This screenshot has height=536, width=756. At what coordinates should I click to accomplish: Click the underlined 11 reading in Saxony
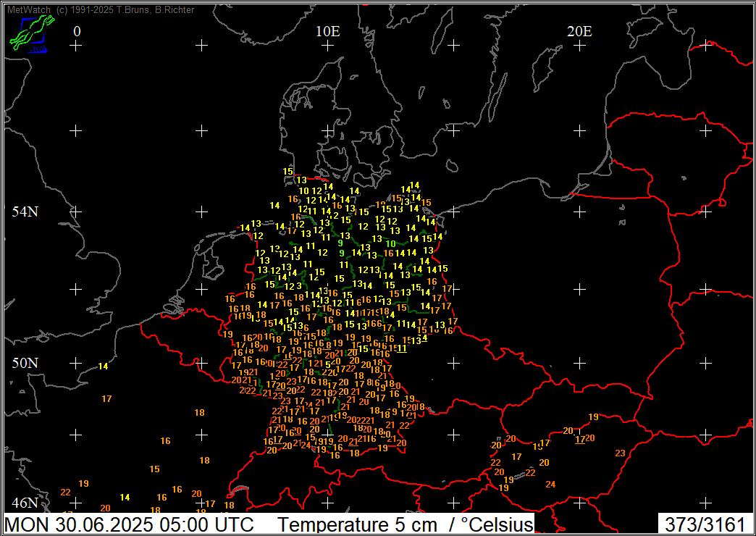[402, 348]
